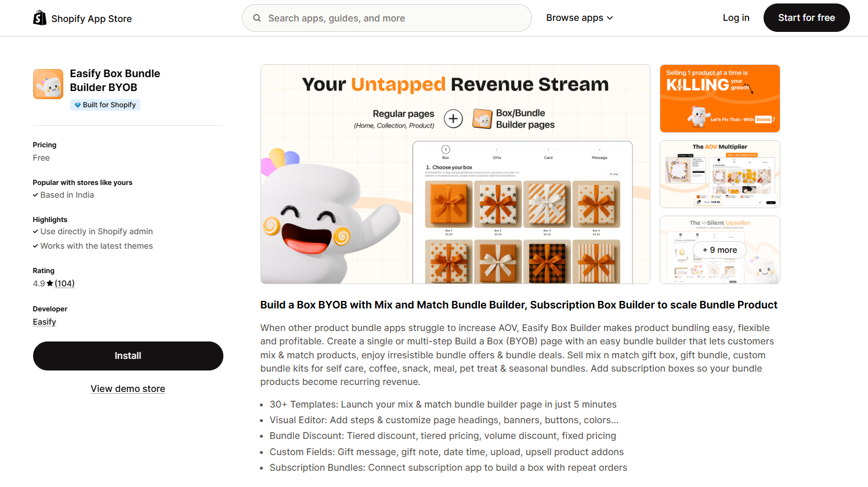
Task: Click the Subscription Bundles bullet point
Action: (x=449, y=467)
